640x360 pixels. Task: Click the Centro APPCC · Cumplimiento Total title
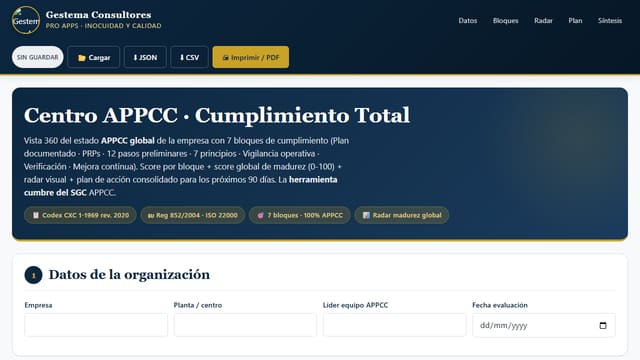coord(217,115)
